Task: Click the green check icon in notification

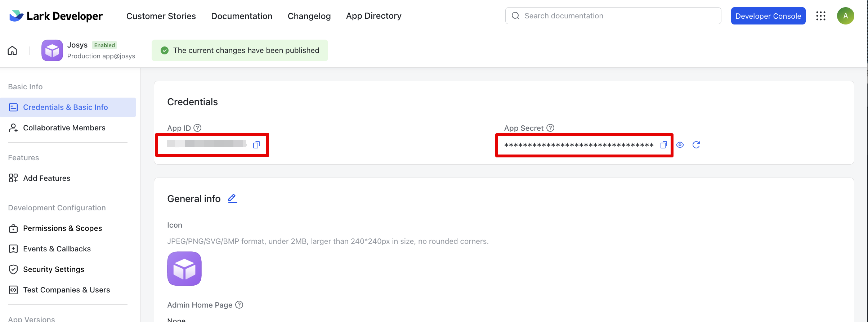Action: pos(165,50)
